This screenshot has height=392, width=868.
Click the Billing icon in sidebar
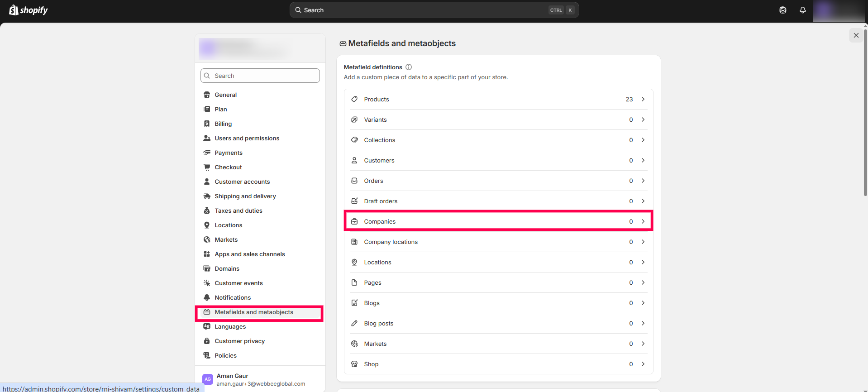click(207, 124)
